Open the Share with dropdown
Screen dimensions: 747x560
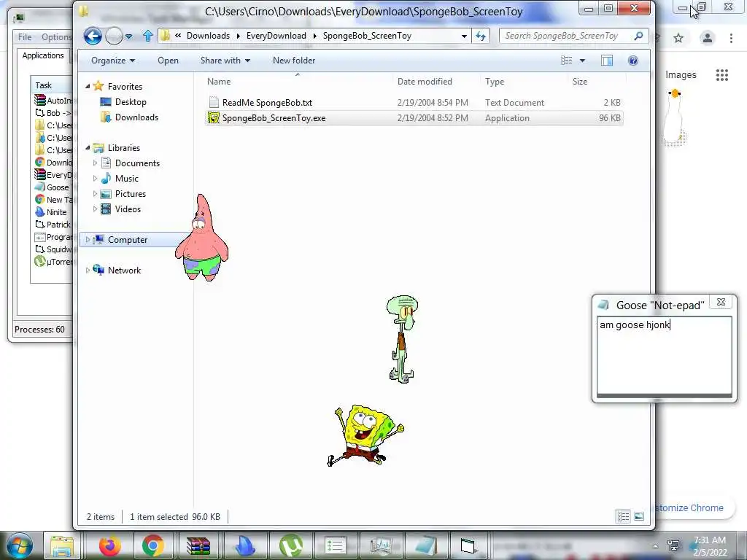225,61
